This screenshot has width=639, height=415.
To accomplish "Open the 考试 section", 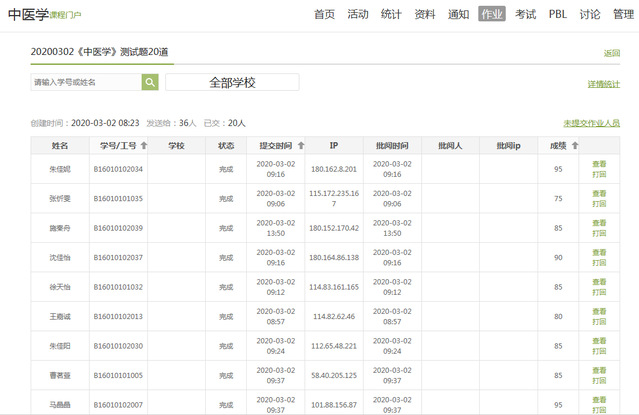I will tap(526, 14).
